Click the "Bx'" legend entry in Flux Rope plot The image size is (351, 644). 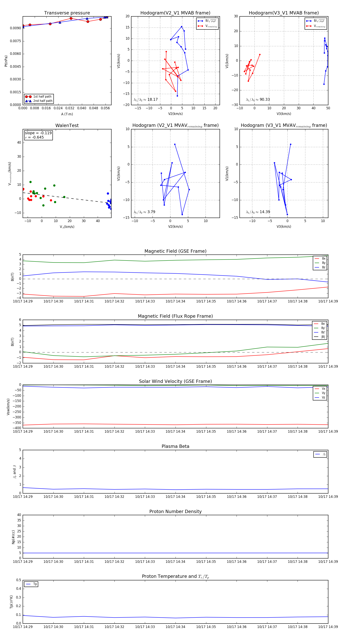click(x=320, y=324)
